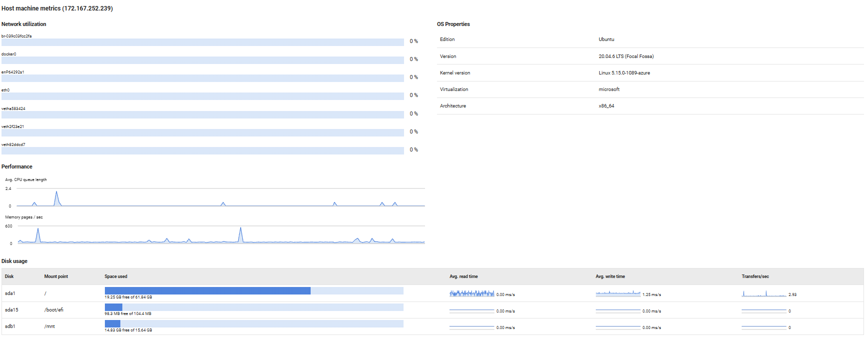Click the sda1 transfers/sec sparkline
The height and width of the screenshot is (339, 868).
pyautogui.click(x=764, y=294)
